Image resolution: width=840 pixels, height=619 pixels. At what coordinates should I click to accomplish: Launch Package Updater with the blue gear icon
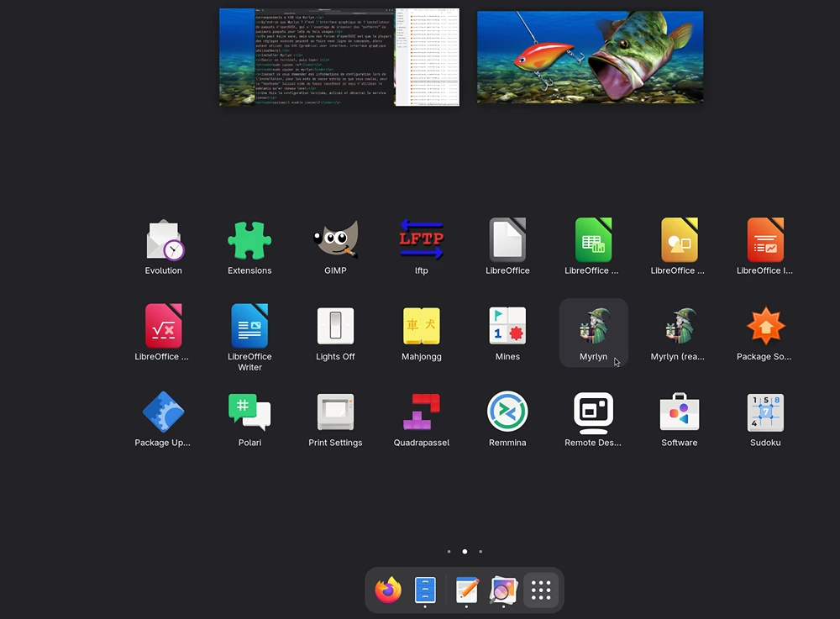(164, 419)
